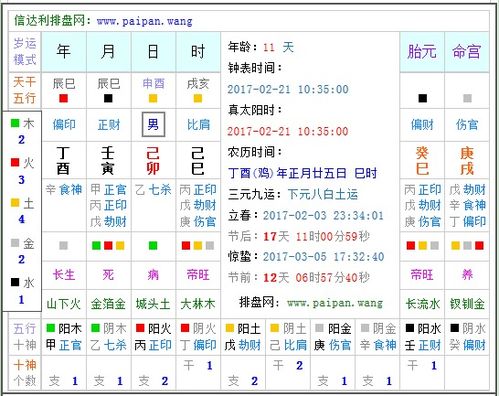Select the 己巳 hour pillar
This screenshot has width=499, height=396.
click(x=198, y=161)
